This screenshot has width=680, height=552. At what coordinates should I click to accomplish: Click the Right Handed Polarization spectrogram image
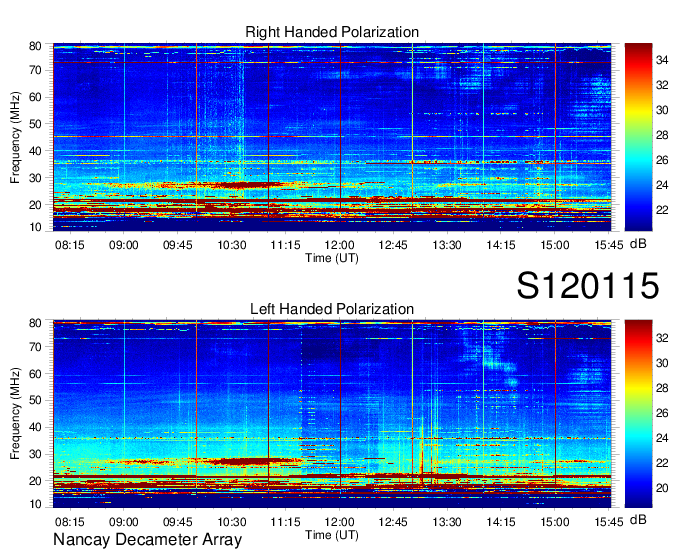point(332,137)
